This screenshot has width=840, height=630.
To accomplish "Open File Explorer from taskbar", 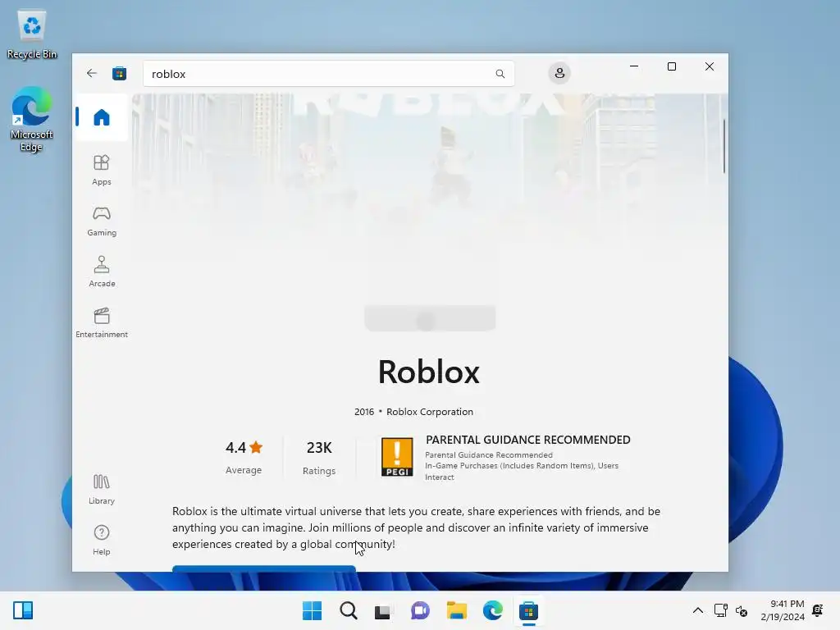I will 456,610.
